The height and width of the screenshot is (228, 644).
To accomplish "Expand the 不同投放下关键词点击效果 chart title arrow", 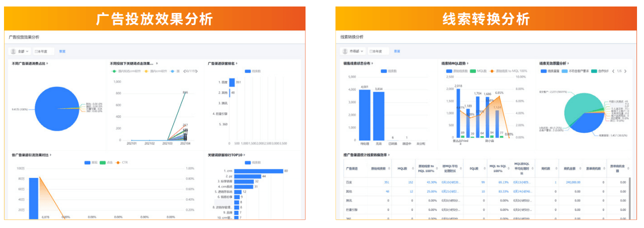I will pyautogui.click(x=157, y=63).
